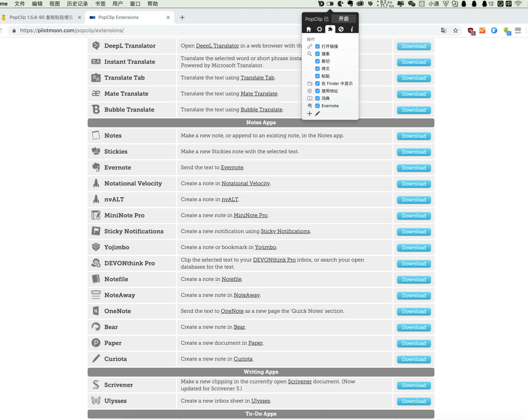Select the PopClip extensions puzzle-piece tab
Screen dimensions: 528x420
pos(330,29)
